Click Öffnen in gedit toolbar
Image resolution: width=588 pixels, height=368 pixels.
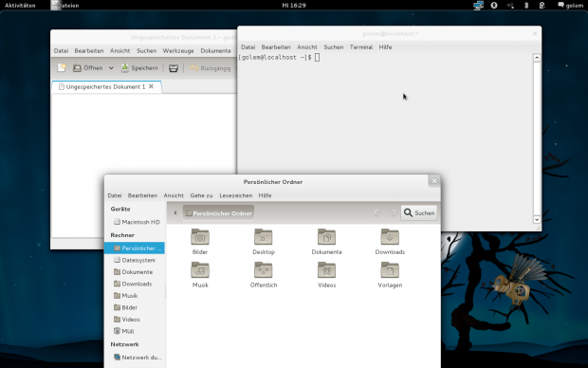click(x=88, y=68)
